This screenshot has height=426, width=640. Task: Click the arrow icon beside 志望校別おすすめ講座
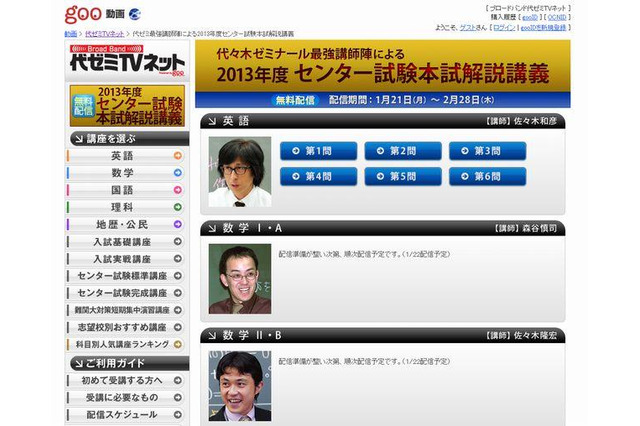[x=178, y=327]
